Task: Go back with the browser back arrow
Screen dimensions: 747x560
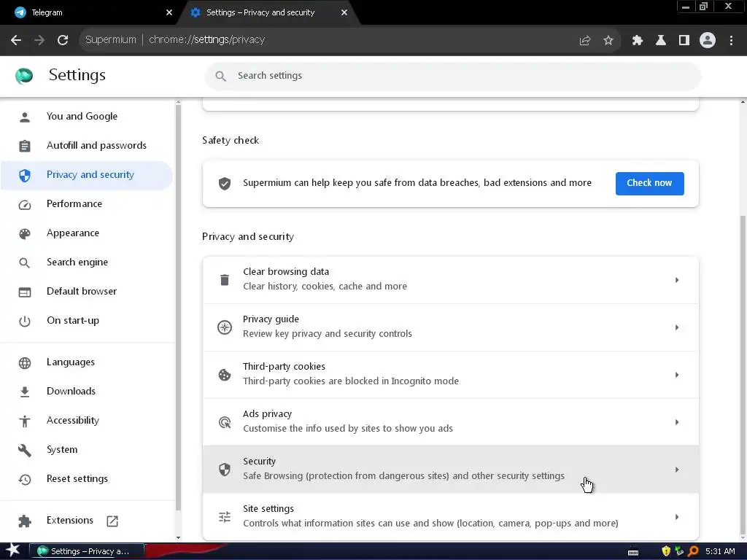Action: pyautogui.click(x=16, y=40)
